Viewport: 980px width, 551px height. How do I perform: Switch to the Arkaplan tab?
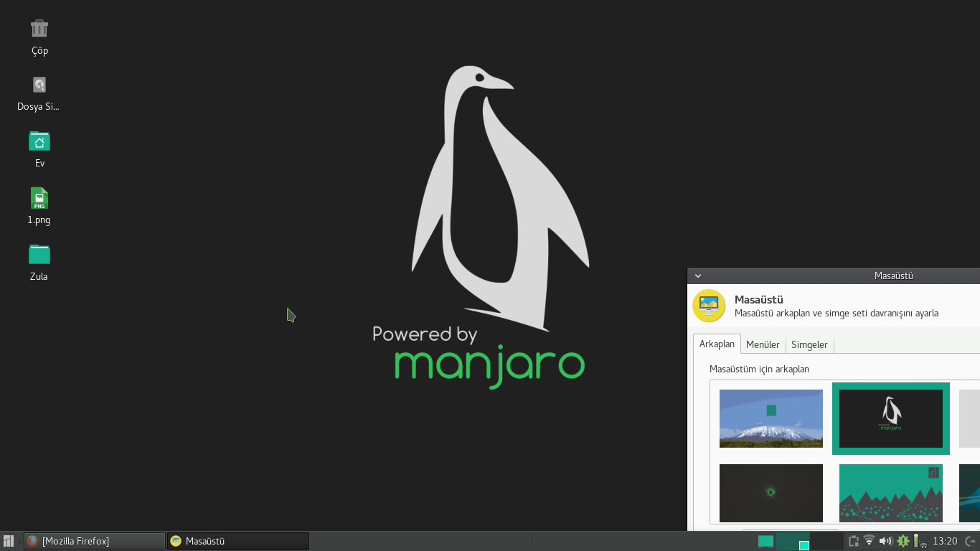pos(717,344)
